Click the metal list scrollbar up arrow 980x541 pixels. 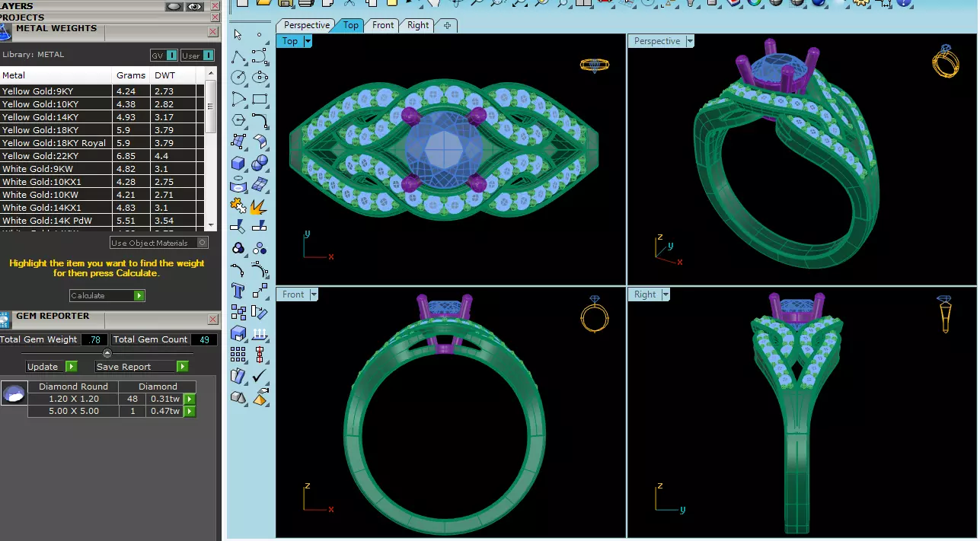[212, 73]
